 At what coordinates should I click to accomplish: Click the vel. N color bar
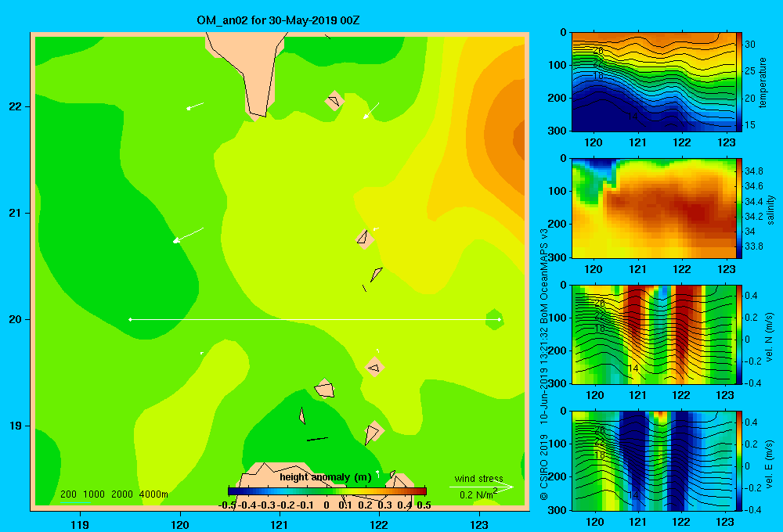click(739, 334)
